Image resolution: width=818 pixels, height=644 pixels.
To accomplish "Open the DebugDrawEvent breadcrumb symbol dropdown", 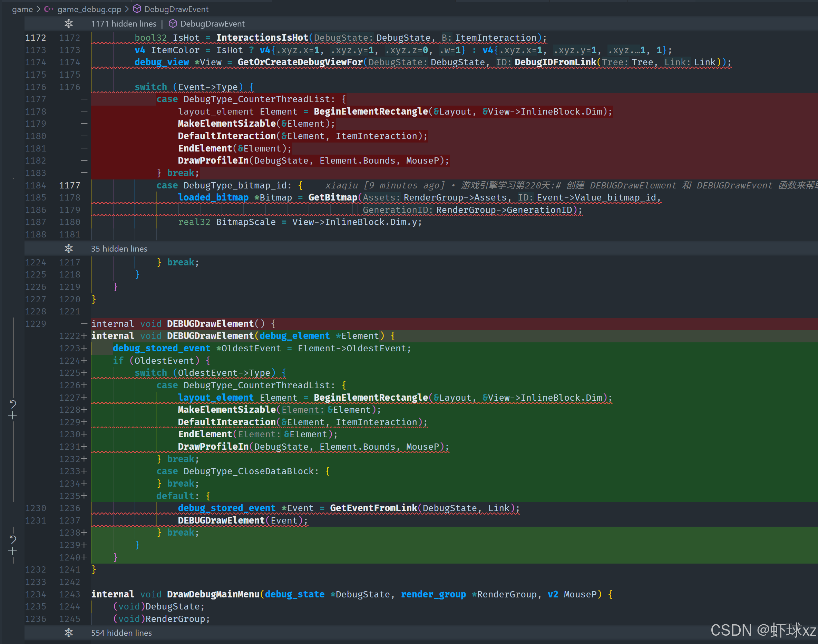I will 176,9.
